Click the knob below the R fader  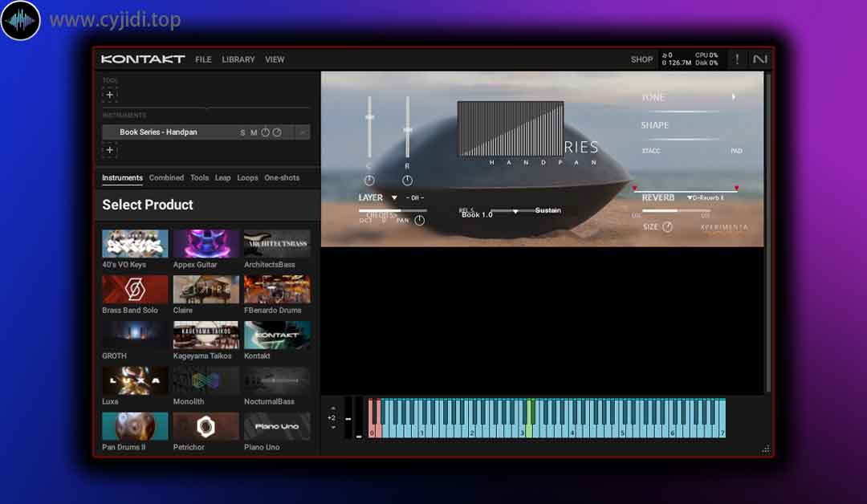tap(407, 181)
